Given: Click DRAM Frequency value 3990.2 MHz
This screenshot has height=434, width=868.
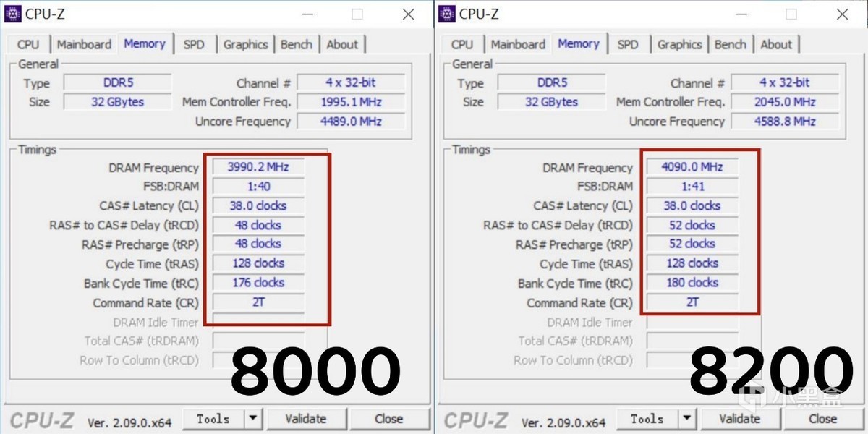Looking at the screenshot, I should 258,167.
